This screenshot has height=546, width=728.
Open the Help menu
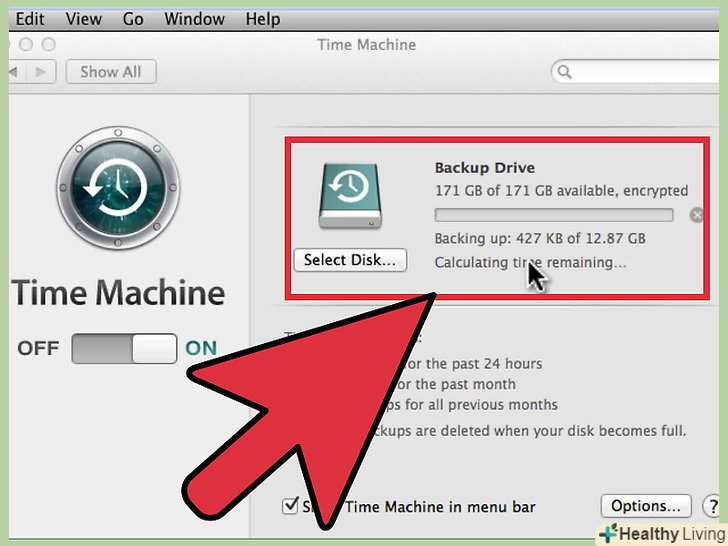coord(263,19)
